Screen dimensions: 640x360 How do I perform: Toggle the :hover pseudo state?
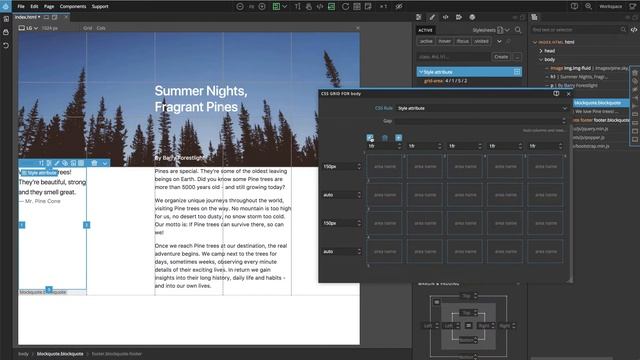[444, 41]
